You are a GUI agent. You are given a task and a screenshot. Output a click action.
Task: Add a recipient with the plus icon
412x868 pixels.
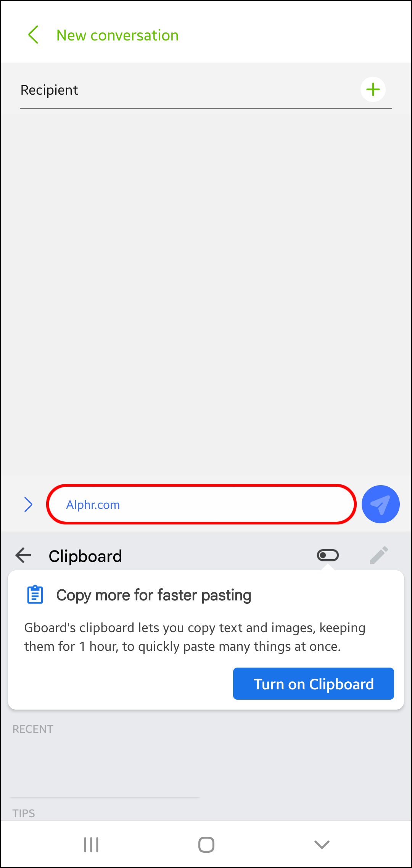pos(373,90)
